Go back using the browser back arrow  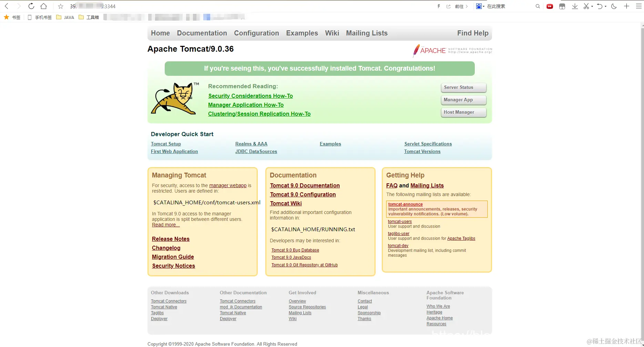(x=7, y=6)
